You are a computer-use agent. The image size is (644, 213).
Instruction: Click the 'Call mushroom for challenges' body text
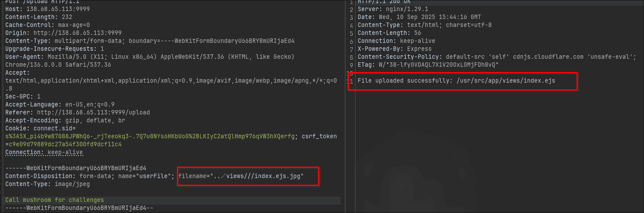55,200
